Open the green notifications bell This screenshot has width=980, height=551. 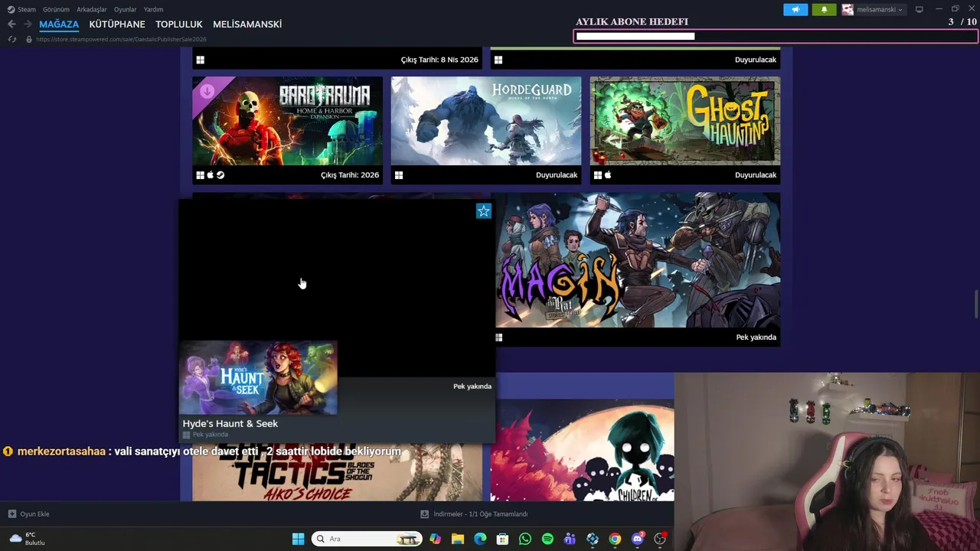click(x=824, y=9)
